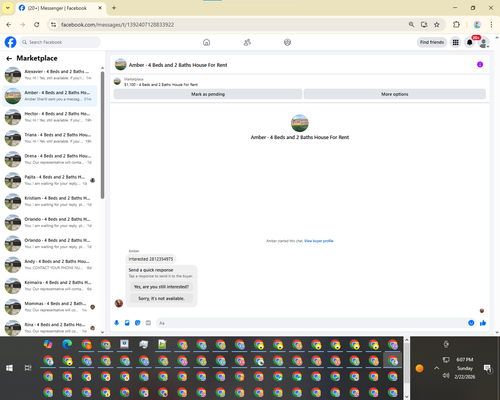
Task: Open the Amber conversation in list
Action: click(x=50, y=96)
